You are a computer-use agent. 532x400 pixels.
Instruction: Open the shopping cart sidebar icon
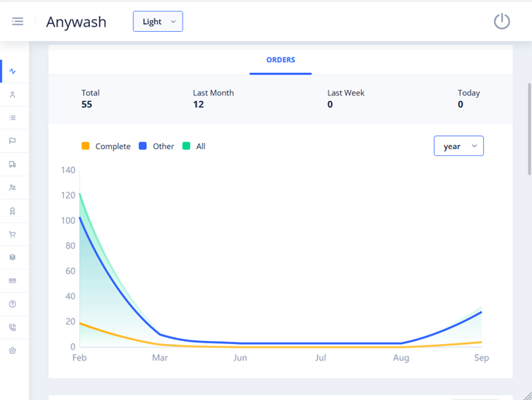[12, 235]
